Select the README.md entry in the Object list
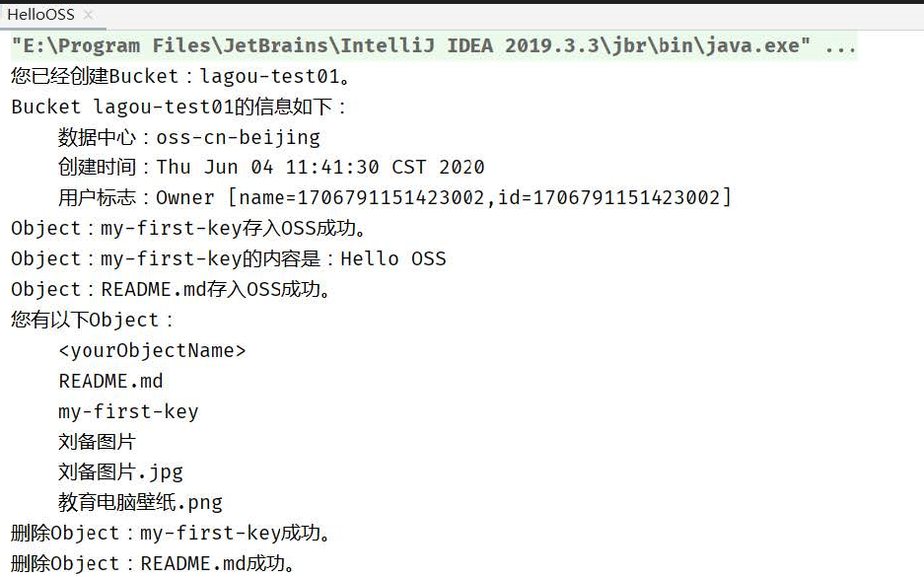Viewport: 924px width, 577px height. [x=111, y=380]
